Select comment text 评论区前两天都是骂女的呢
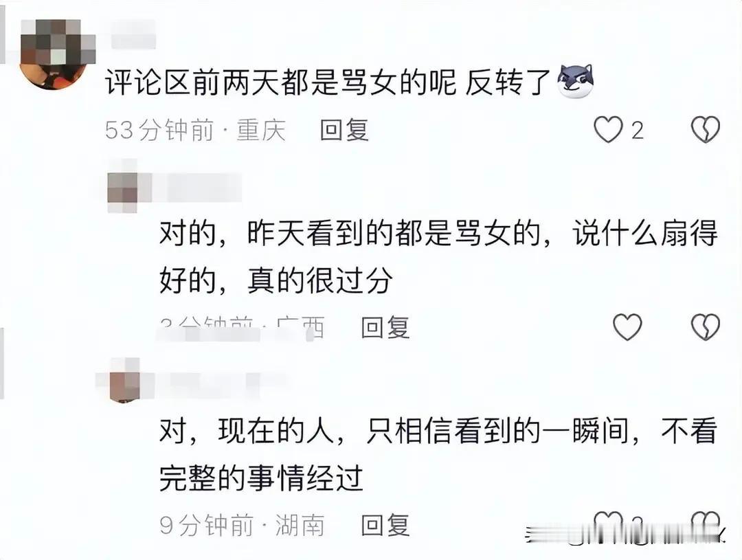Screen dimensions: 742x560 (x=280, y=82)
